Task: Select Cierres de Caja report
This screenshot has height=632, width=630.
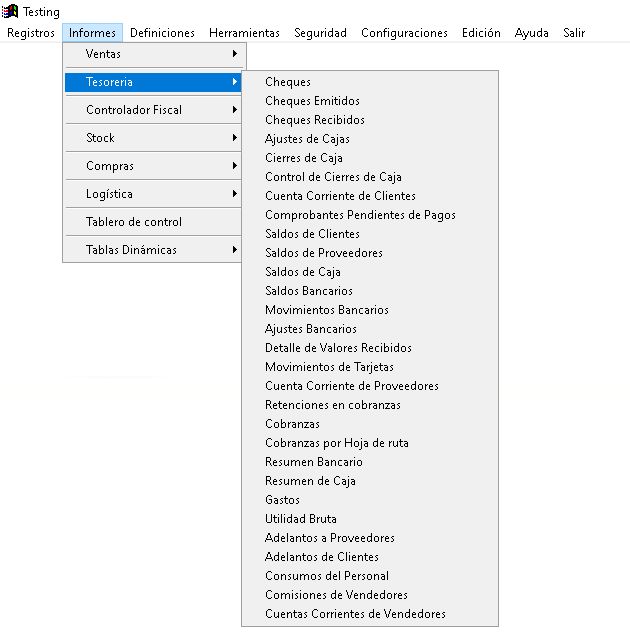Action: click(303, 158)
